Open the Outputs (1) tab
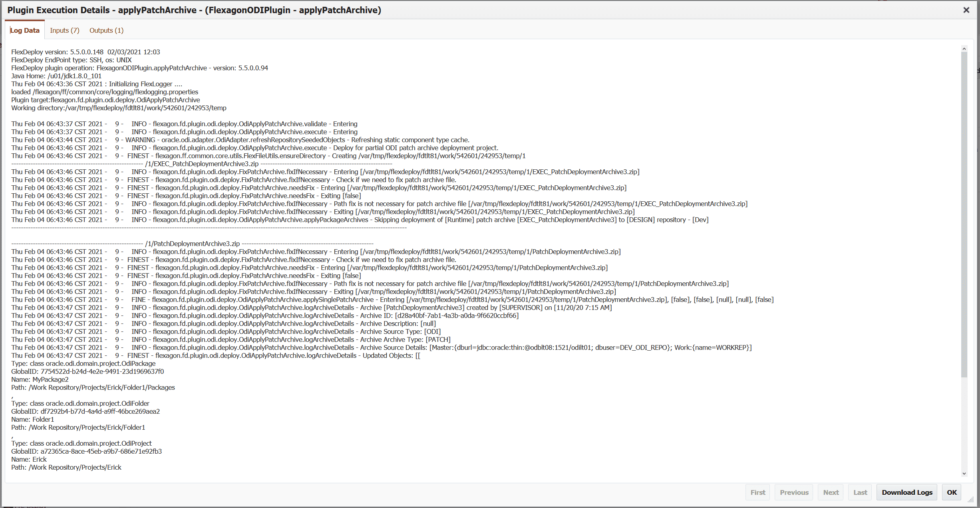This screenshot has width=980, height=508. [106, 30]
